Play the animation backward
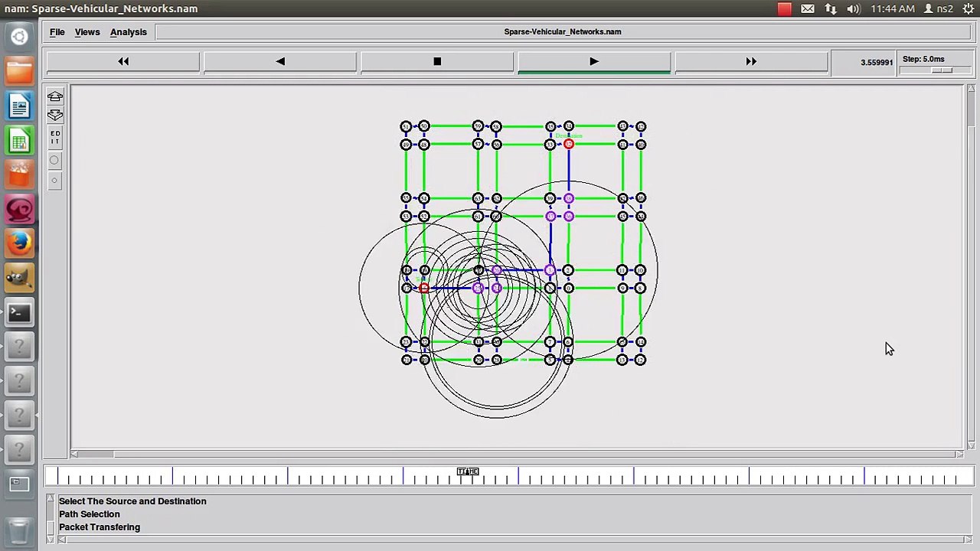Viewport: 980px width, 551px height. click(x=280, y=61)
